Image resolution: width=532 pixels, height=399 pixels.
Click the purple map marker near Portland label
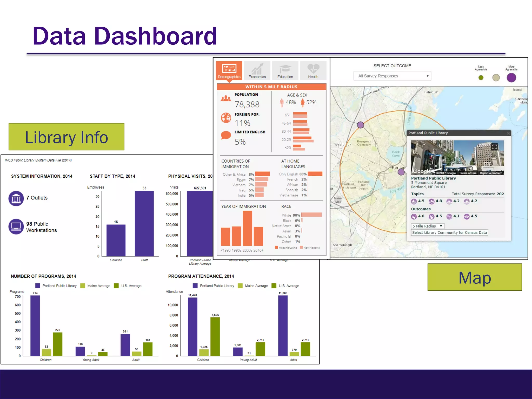[401, 172]
